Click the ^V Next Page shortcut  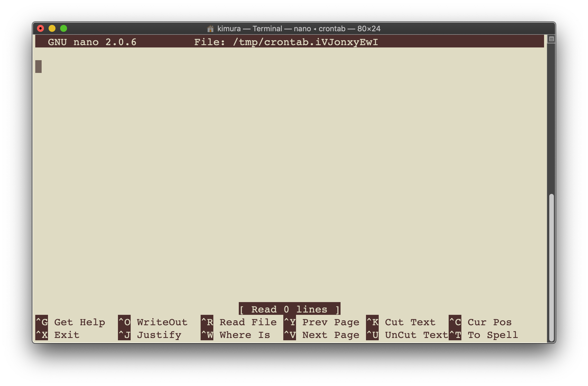coord(321,335)
